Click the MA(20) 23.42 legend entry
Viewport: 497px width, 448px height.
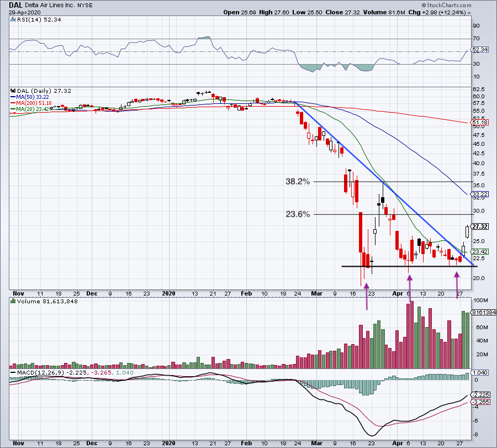[33, 109]
